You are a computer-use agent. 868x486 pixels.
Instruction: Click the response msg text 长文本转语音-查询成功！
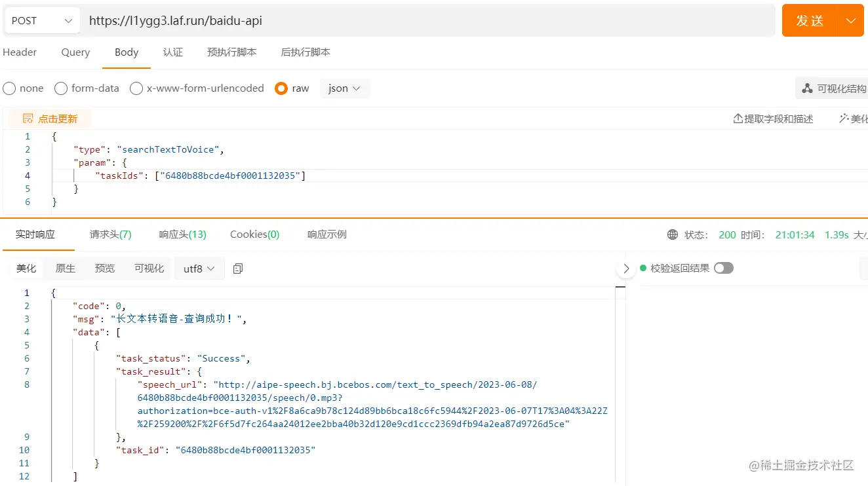178,319
